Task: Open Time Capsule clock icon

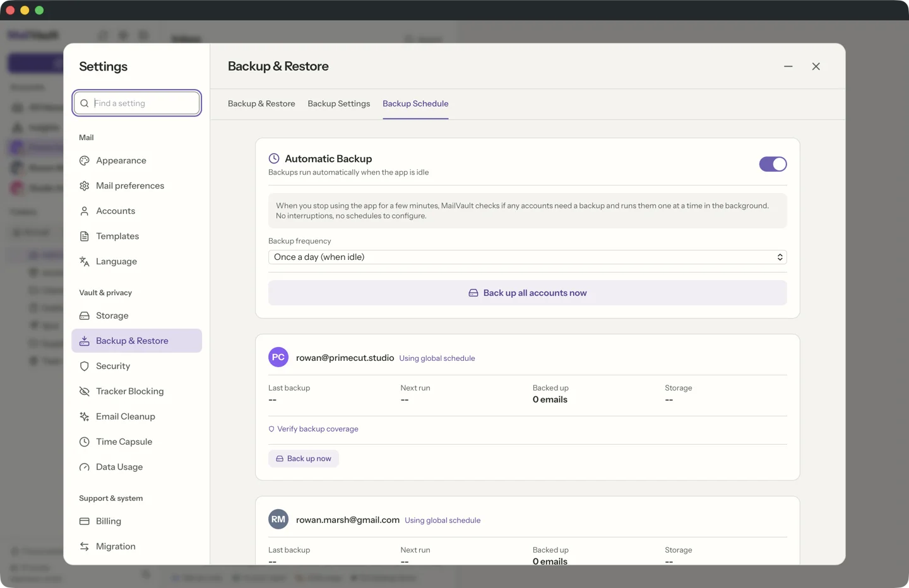Action: tap(85, 442)
